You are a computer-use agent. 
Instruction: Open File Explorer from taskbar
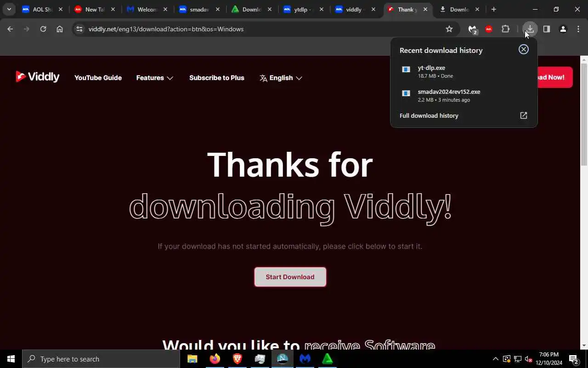pos(192,359)
